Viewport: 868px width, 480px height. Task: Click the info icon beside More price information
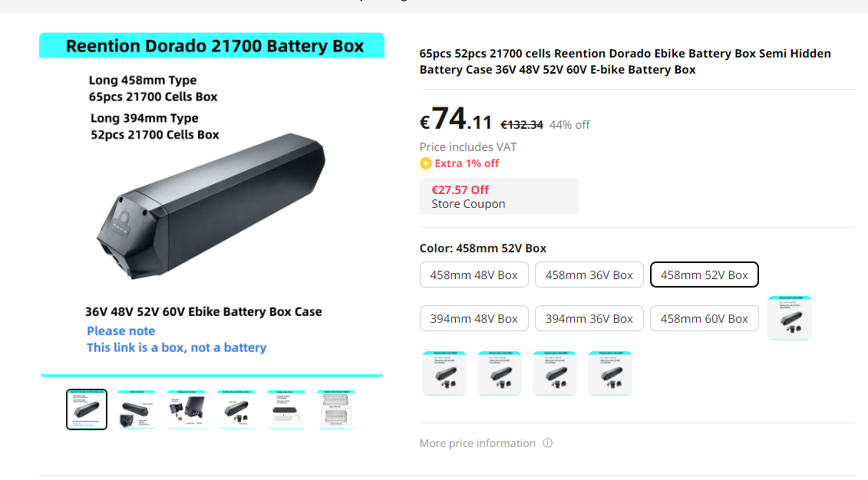pos(547,443)
